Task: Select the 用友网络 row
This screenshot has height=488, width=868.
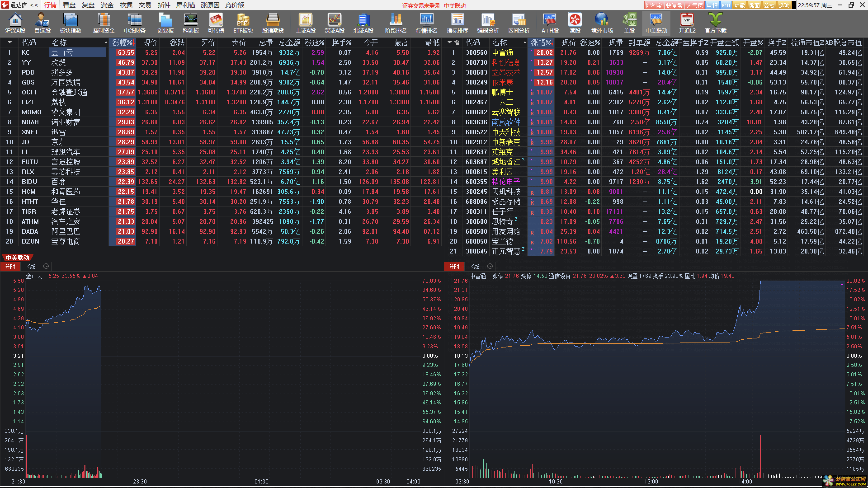Action: (x=656, y=231)
